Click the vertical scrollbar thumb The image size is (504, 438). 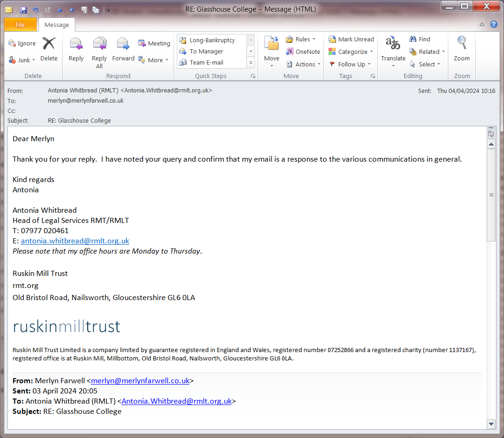point(491,195)
